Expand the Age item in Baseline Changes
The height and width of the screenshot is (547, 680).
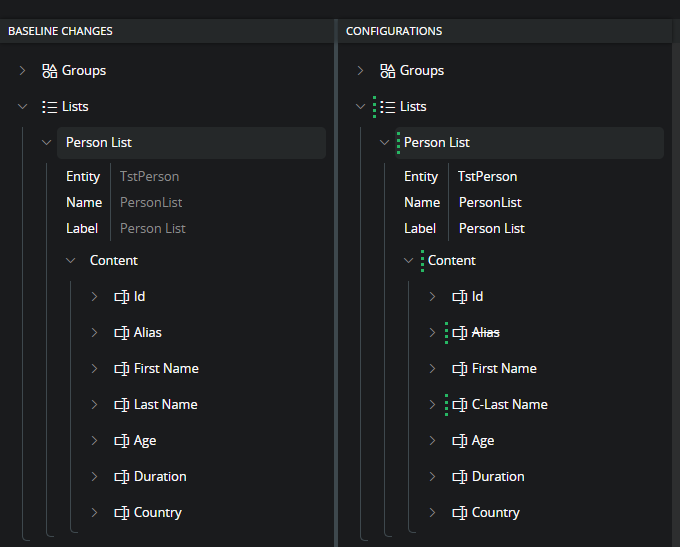95,441
